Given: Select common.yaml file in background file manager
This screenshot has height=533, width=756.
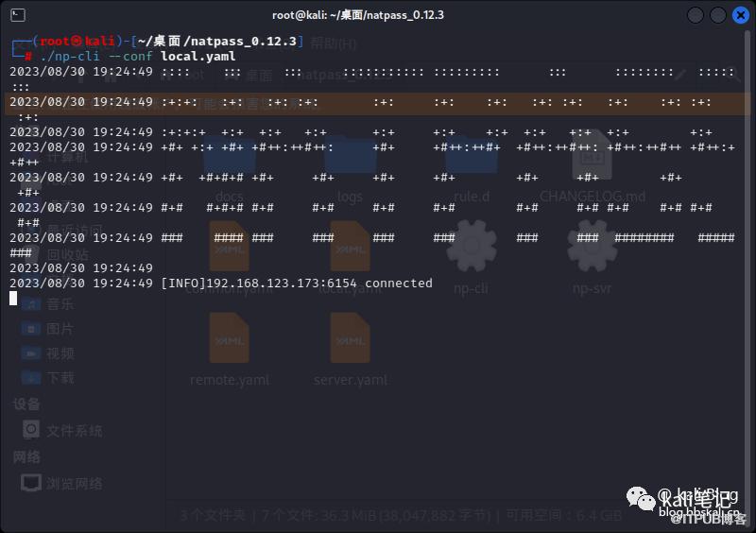Looking at the screenshot, I should (x=230, y=258).
